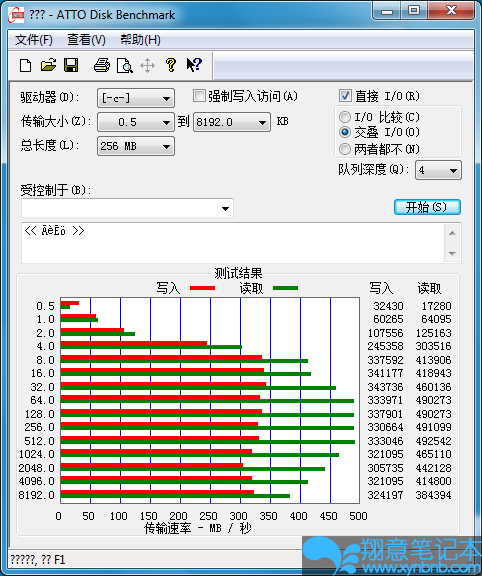
Task: Click the red 写入 legend swatch
Action: pyautogui.click(x=202, y=288)
